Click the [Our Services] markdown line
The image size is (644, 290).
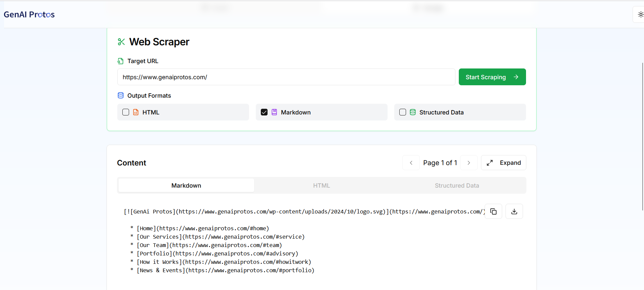[x=217, y=237]
